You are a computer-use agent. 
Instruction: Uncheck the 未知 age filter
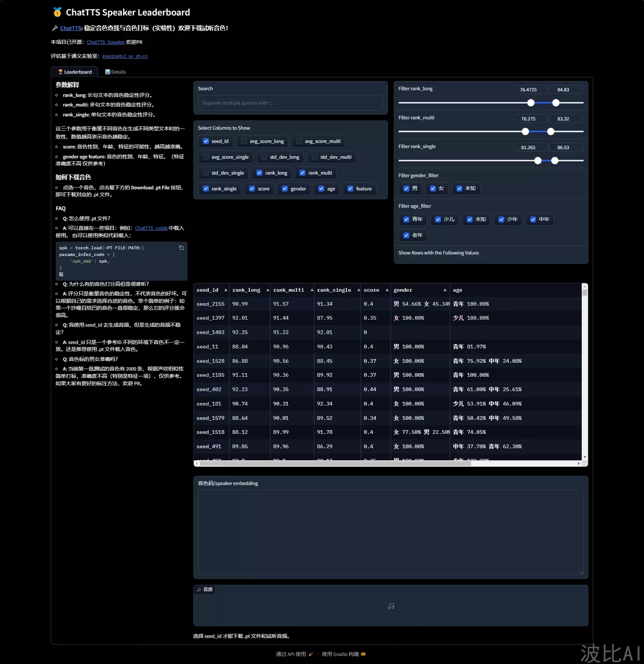[470, 219]
